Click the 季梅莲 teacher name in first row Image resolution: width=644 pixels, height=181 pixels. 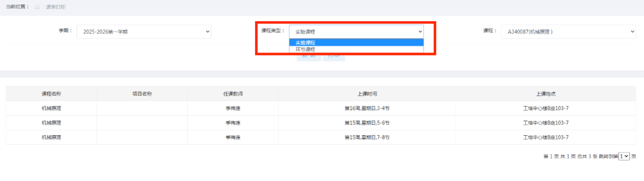[x=233, y=108]
